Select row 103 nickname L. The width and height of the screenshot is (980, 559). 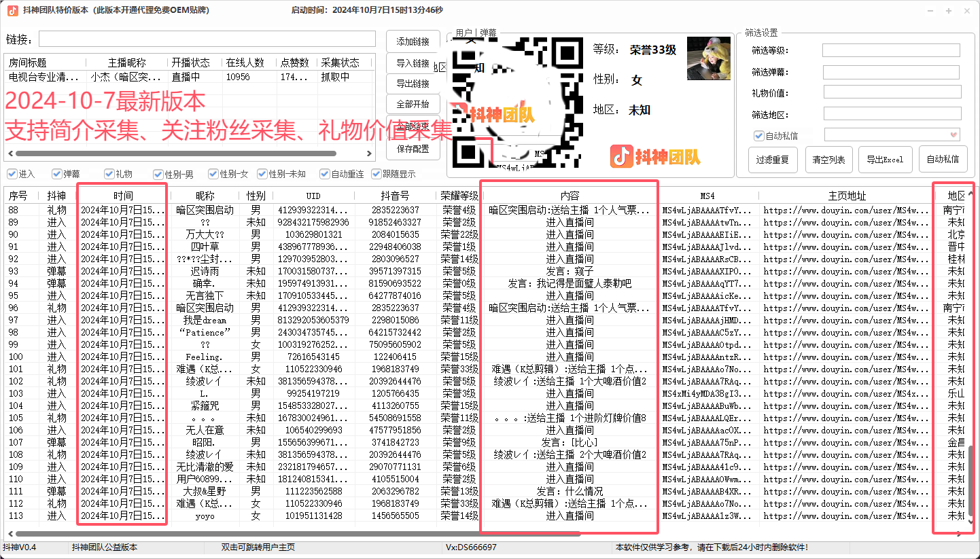[205, 393]
